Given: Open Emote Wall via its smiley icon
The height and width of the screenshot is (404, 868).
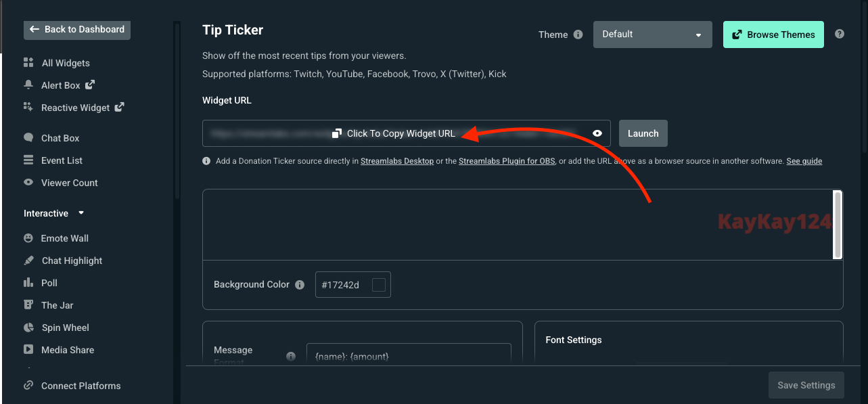Looking at the screenshot, I should (x=28, y=238).
